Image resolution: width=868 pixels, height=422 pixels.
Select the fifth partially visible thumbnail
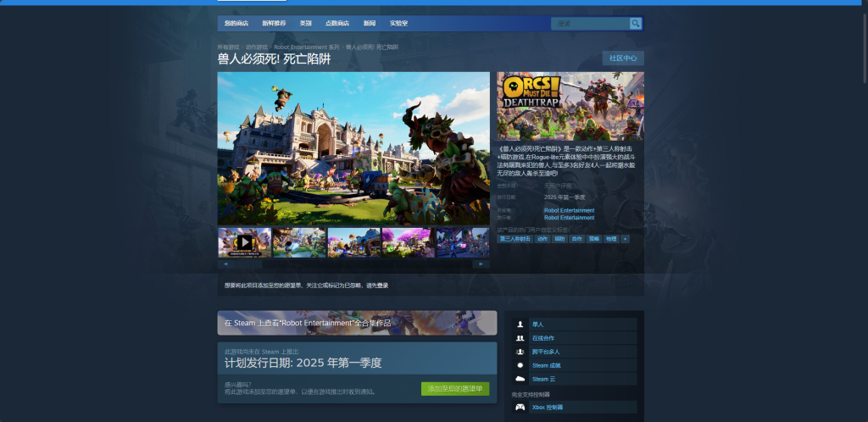(x=463, y=242)
